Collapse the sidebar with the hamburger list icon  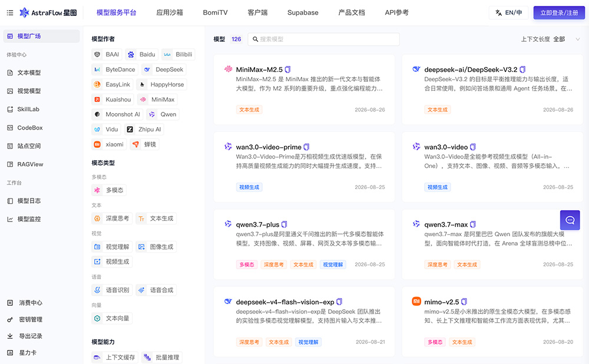click(x=10, y=13)
